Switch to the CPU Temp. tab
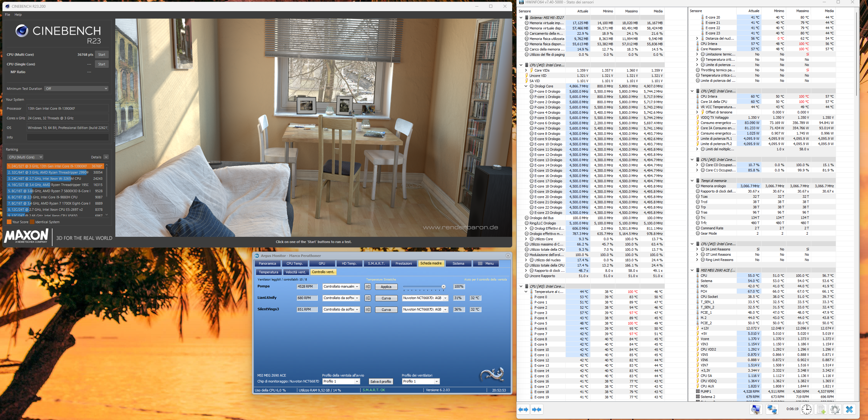Image resolution: width=868 pixels, height=420 pixels. pos(294,263)
